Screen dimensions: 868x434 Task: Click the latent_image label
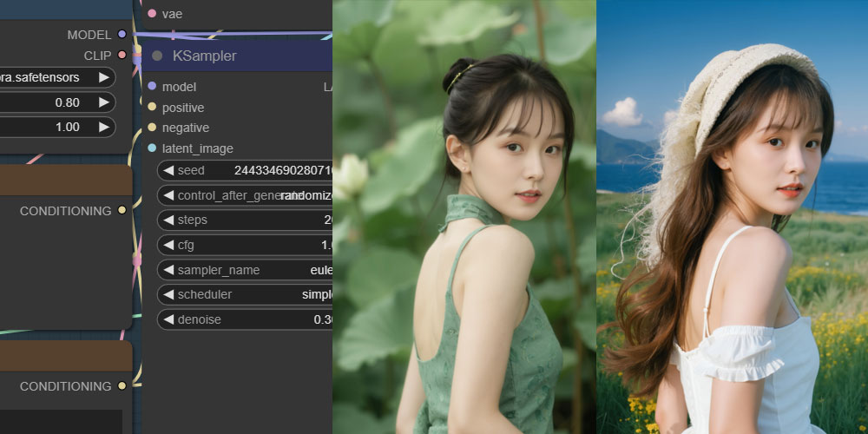tap(198, 148)
